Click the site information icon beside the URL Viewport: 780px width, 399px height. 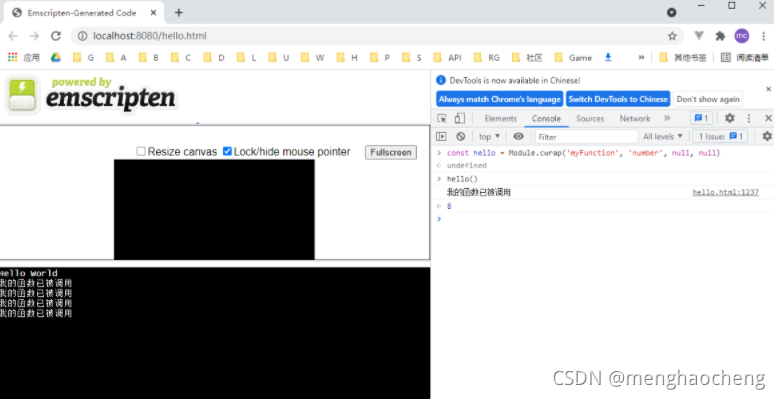83,36
